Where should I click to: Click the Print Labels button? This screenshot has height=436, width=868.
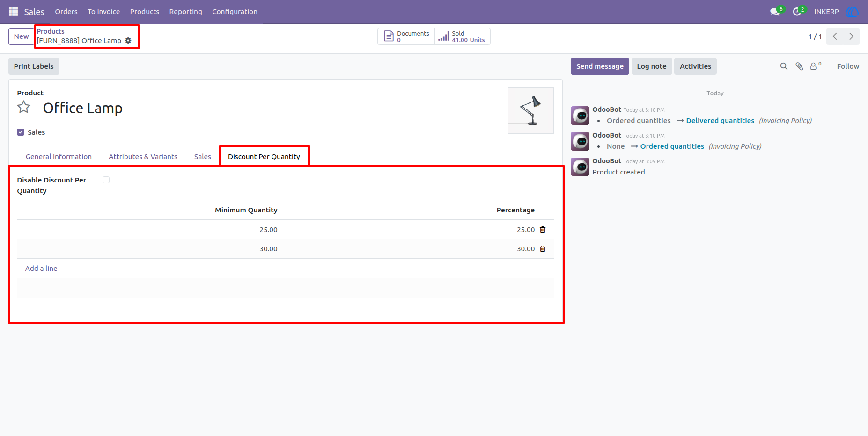click(34, 66)
